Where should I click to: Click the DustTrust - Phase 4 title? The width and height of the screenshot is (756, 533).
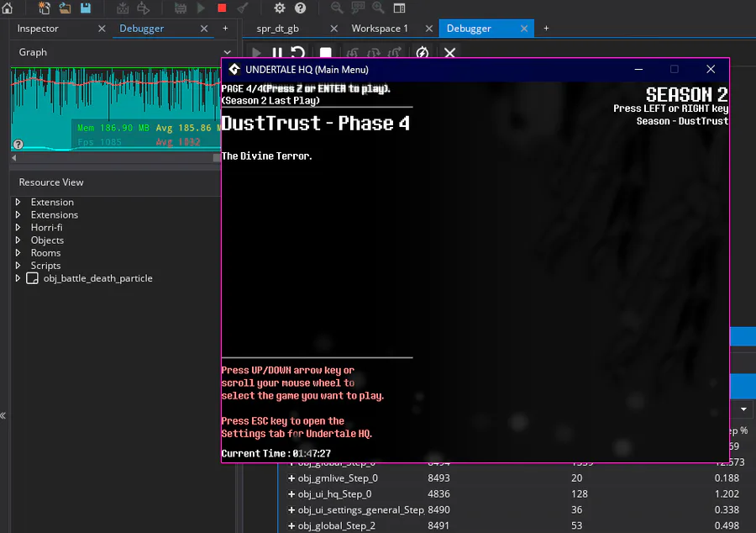315,124
